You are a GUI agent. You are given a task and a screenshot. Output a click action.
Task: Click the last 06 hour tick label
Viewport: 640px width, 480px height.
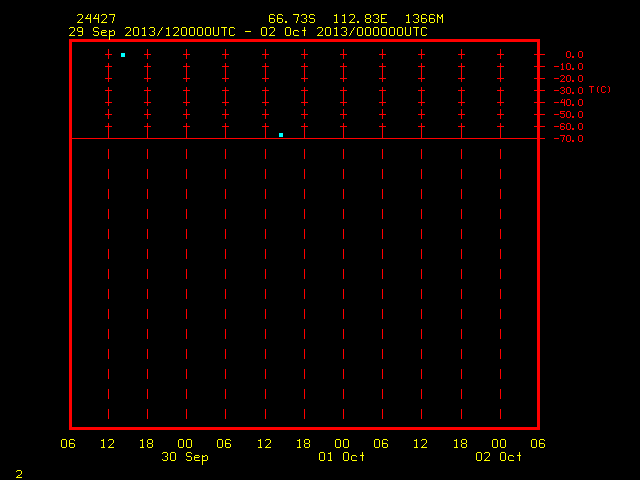[x=538, y=444]
